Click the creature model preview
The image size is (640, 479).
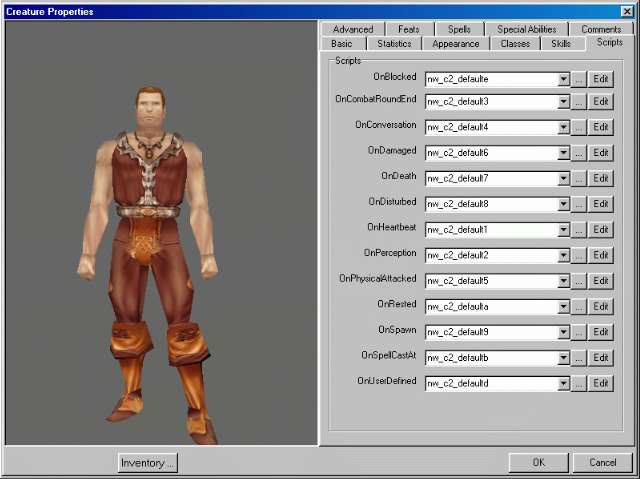[x=161, y=233]
